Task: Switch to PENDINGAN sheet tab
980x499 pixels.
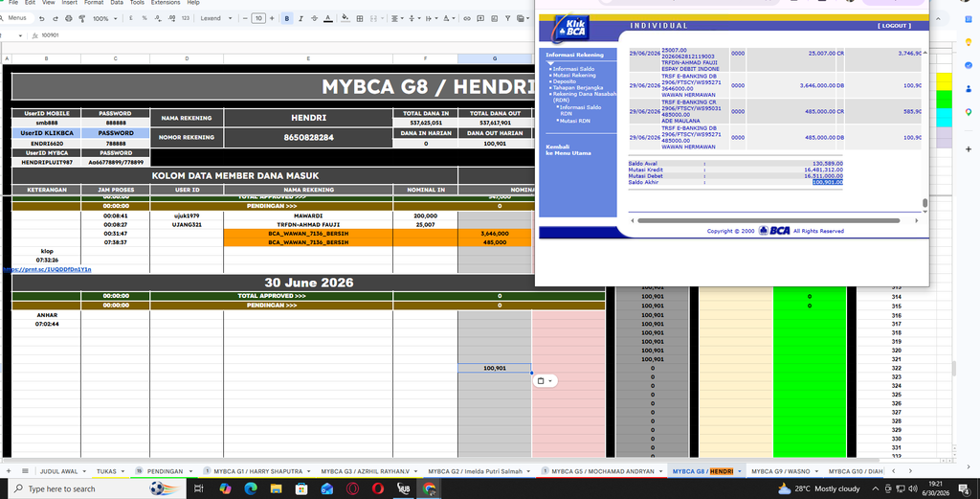Action: 165,471
